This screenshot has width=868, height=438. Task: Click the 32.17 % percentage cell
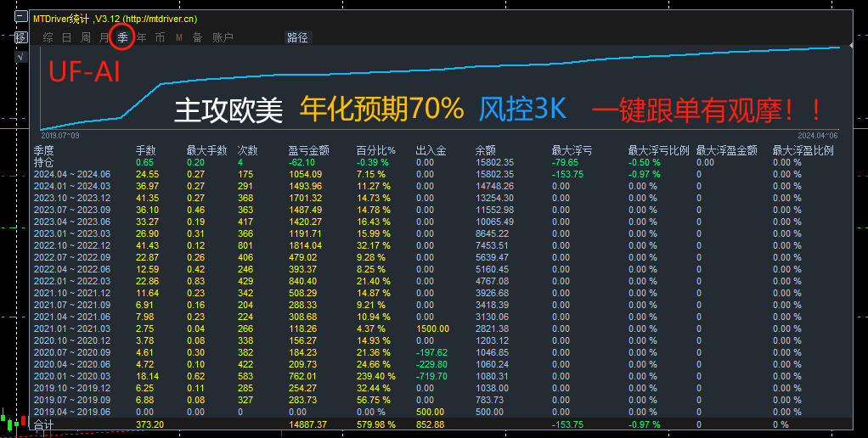click(374, 245)
